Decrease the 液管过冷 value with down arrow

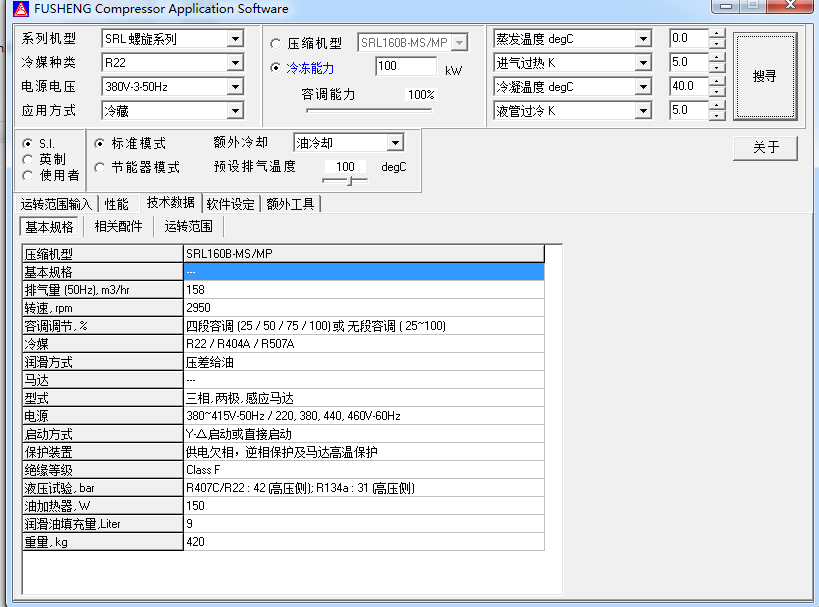[717, 115]
